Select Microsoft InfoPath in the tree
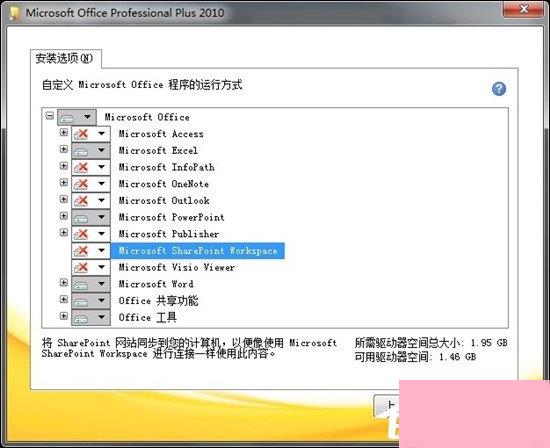This screenshot has height=448, width=550. click(x=167, y=167)
